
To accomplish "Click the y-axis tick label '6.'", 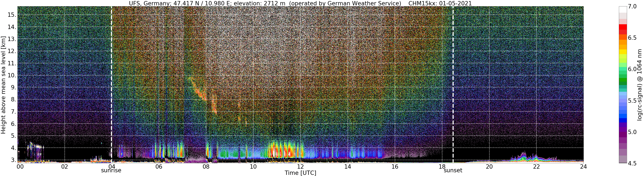I will point(14,124).
